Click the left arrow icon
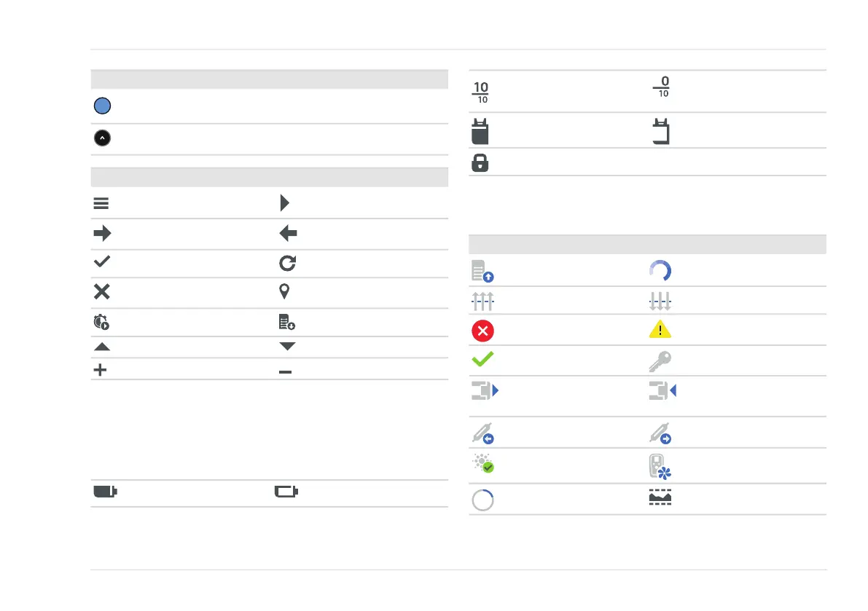The width and height of the screenshot is (868, 611). point(288,233)
